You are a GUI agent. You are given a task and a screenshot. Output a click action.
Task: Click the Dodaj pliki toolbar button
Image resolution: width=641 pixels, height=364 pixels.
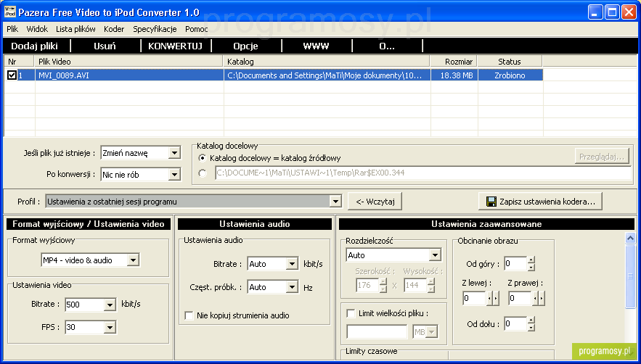[x=35, y=46]
